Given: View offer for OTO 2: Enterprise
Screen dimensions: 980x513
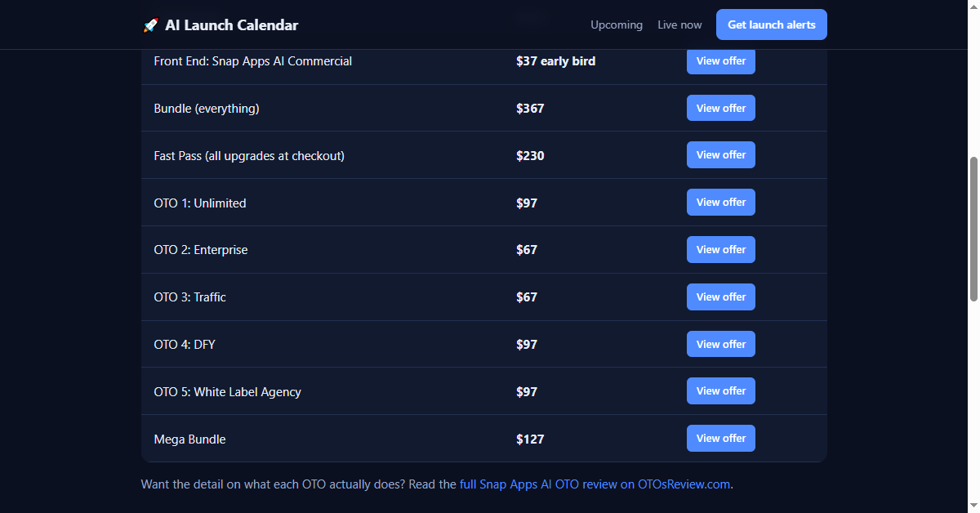Looking at the screenshot, I should (721, 249).
